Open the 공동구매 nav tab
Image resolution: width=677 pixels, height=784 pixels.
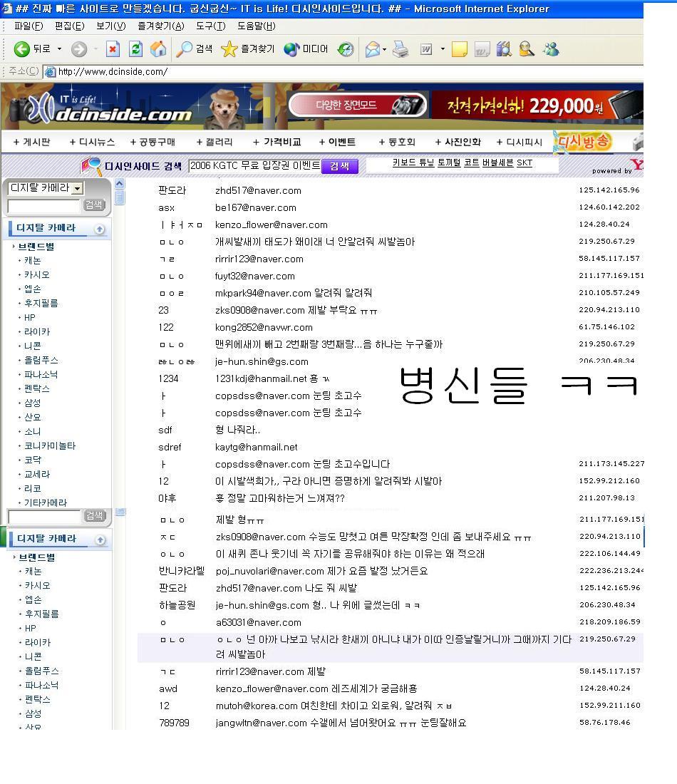153,142
